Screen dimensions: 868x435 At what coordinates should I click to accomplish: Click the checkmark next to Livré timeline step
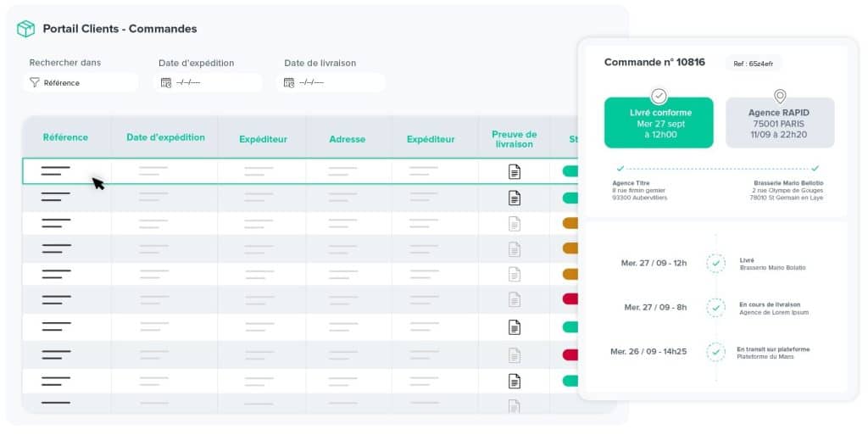(x=716, y=264)
